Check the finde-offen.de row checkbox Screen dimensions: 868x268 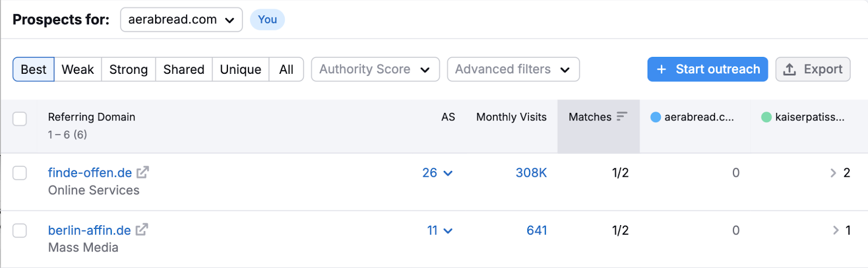tap(20, 173)
